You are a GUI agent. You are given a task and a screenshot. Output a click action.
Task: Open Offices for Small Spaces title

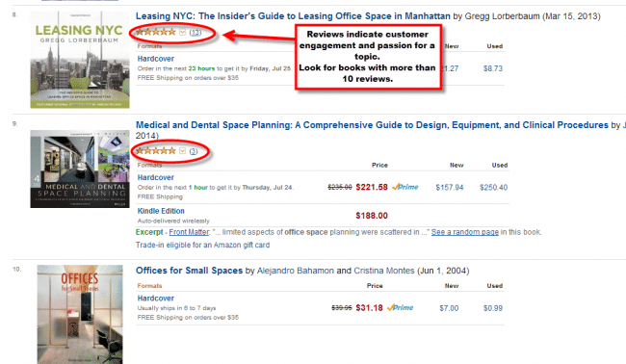coord(189,271)
